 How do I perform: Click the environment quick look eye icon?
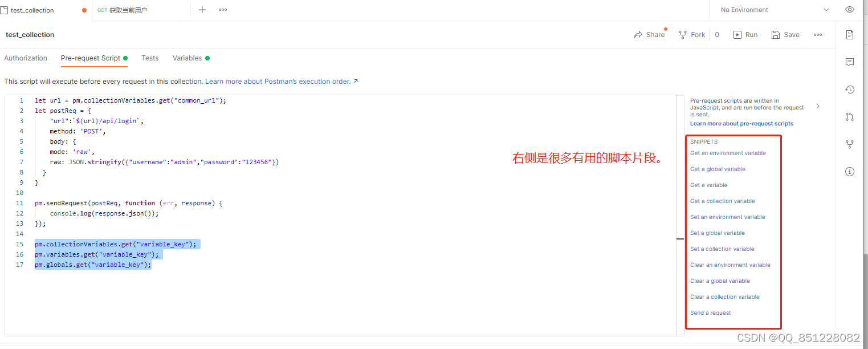pos(850,10)
